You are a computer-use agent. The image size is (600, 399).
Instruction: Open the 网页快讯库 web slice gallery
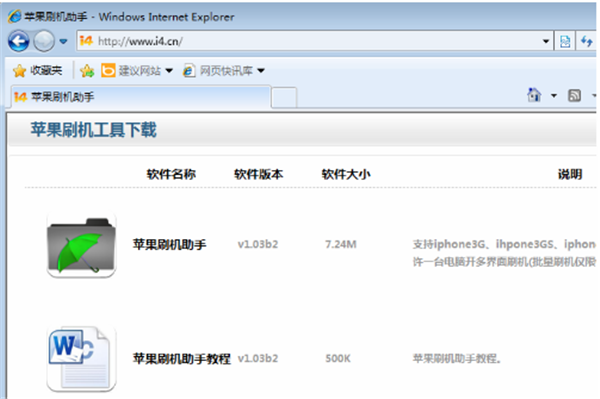tap(223, 70)
